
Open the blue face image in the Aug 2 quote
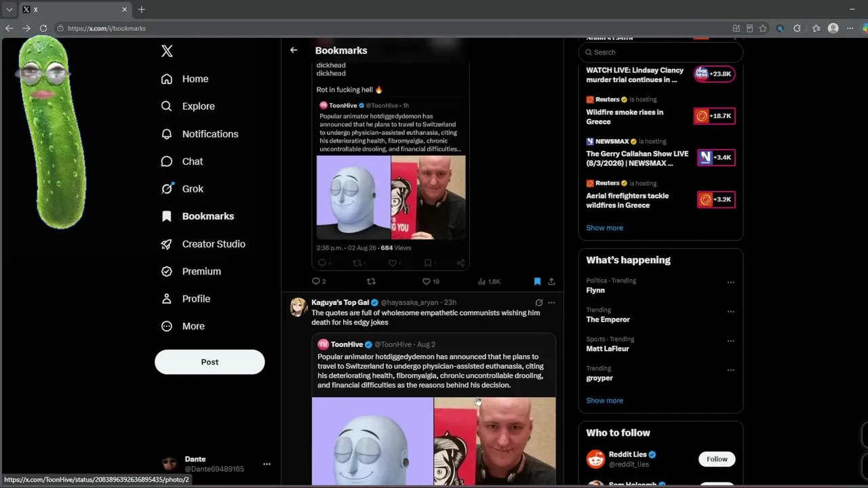click(373, 441)
